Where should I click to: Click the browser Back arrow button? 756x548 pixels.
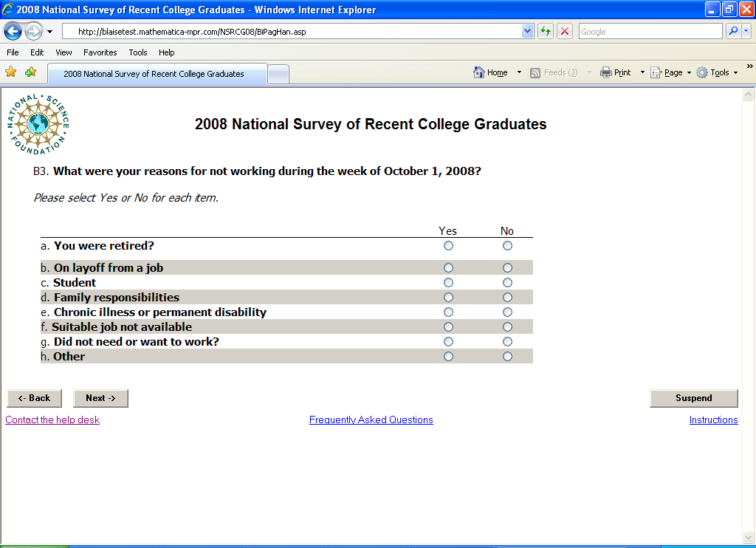click(x=13, y=32)
